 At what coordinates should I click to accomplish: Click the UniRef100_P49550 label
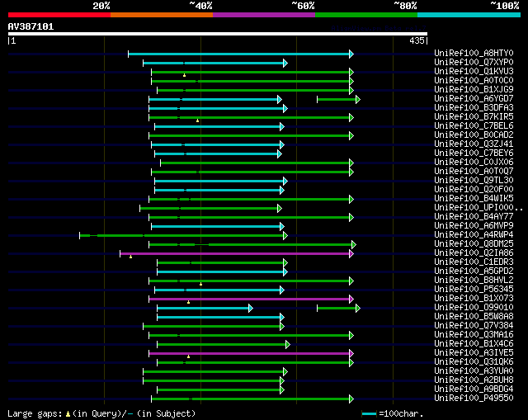pos(474,399)
